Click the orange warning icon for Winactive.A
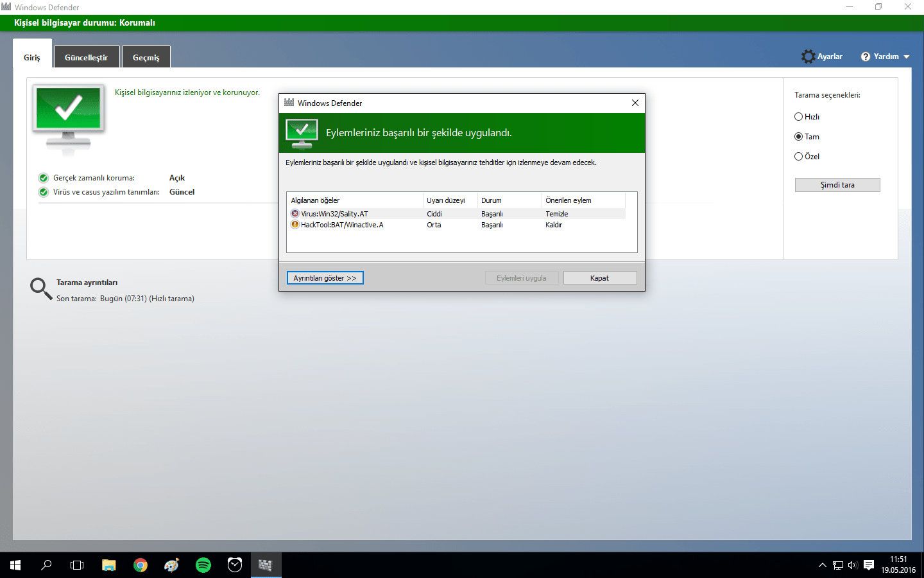The image size is (924, 578). pyautogui.click(x=295, y=225)
